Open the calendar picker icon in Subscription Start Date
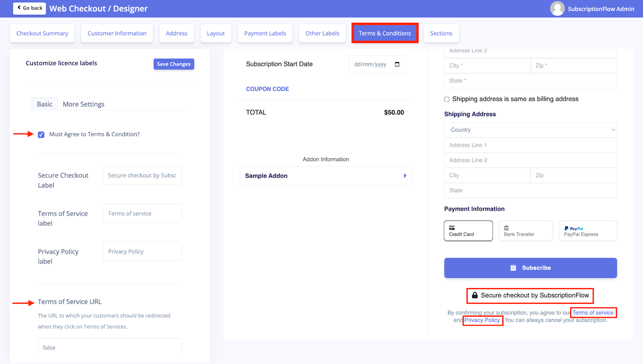 [397, 64]
